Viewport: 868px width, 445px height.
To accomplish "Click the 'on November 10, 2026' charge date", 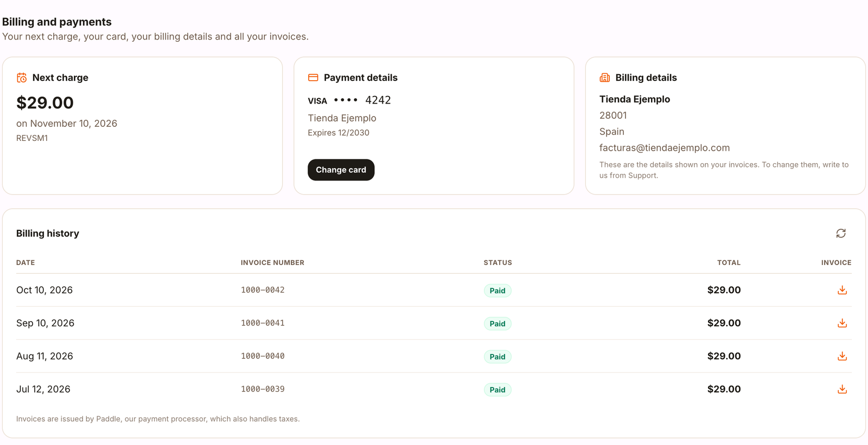I will [67, 124].
